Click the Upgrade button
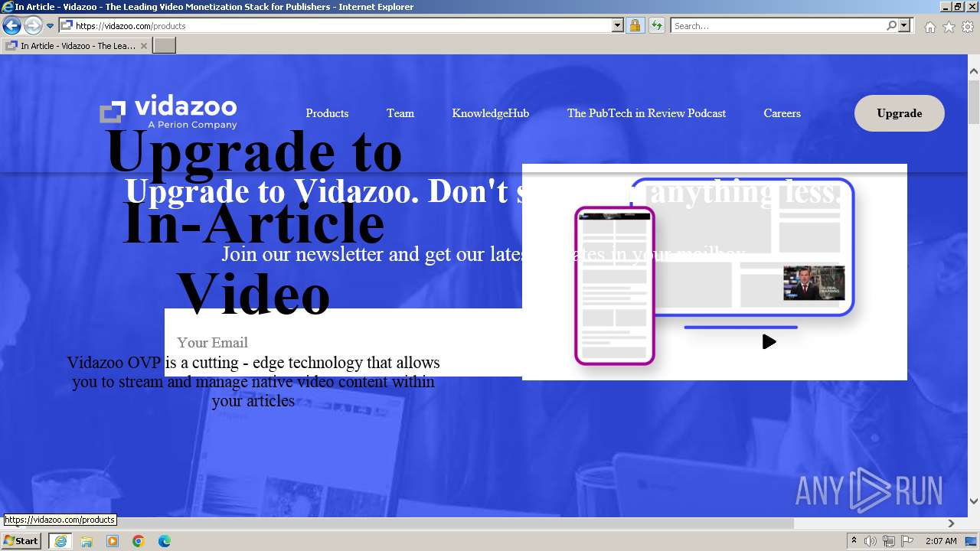Screen dimensions: 980x551 point(900,113)
